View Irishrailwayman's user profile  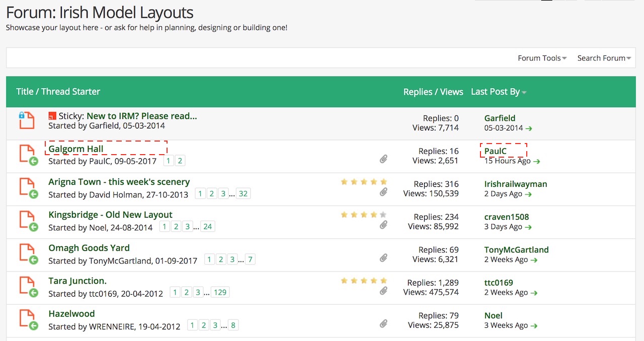[x=515, y=184]
